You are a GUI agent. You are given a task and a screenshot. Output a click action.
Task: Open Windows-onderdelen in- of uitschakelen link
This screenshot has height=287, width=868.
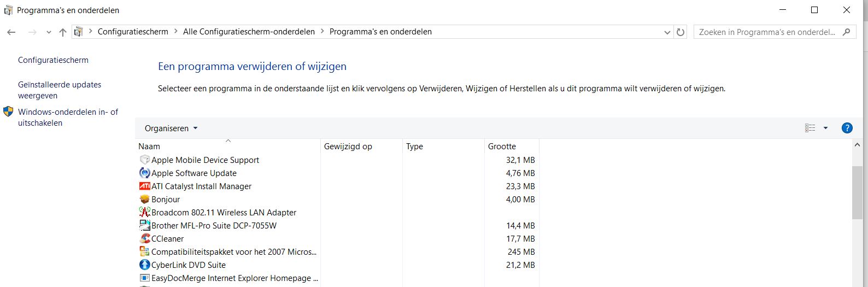pos(68,118)
